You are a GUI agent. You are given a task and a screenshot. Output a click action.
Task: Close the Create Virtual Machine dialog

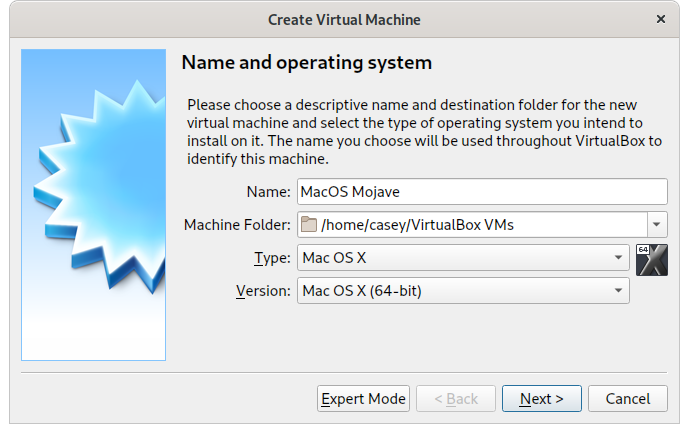[x=660, y=19]
